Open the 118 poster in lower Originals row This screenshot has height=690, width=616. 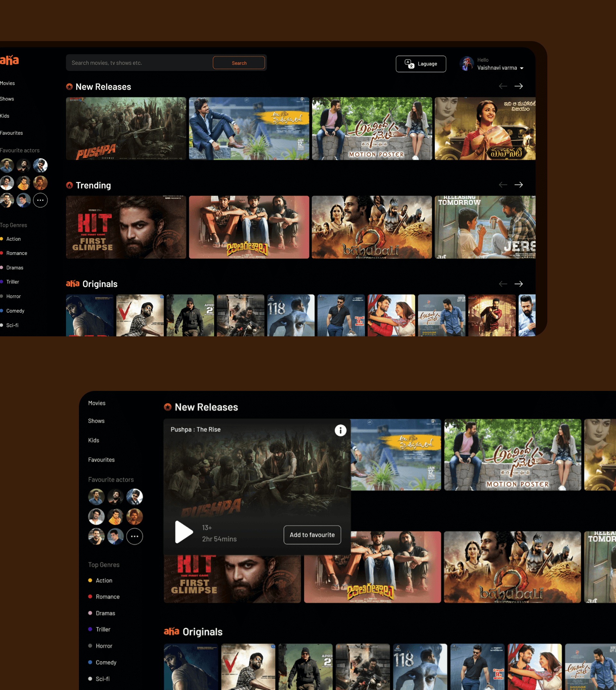pos(420,667)
